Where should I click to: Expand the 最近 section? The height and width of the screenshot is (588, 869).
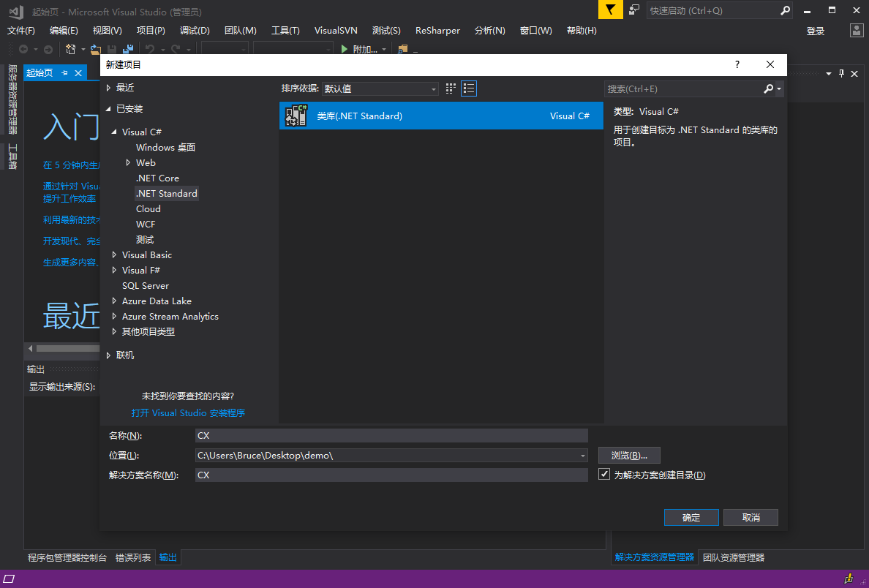108,88
